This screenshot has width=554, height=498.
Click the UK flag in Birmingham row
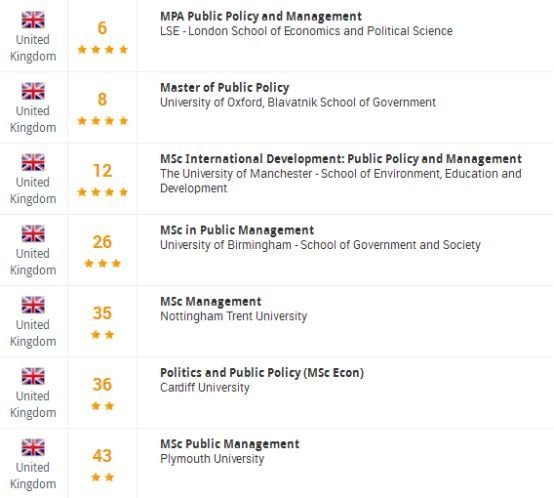33,233
